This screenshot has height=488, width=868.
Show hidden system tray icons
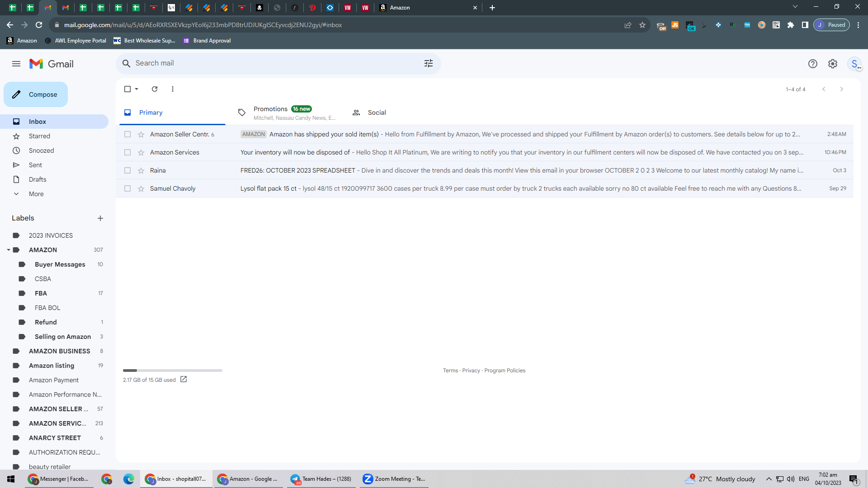[769, 479]
